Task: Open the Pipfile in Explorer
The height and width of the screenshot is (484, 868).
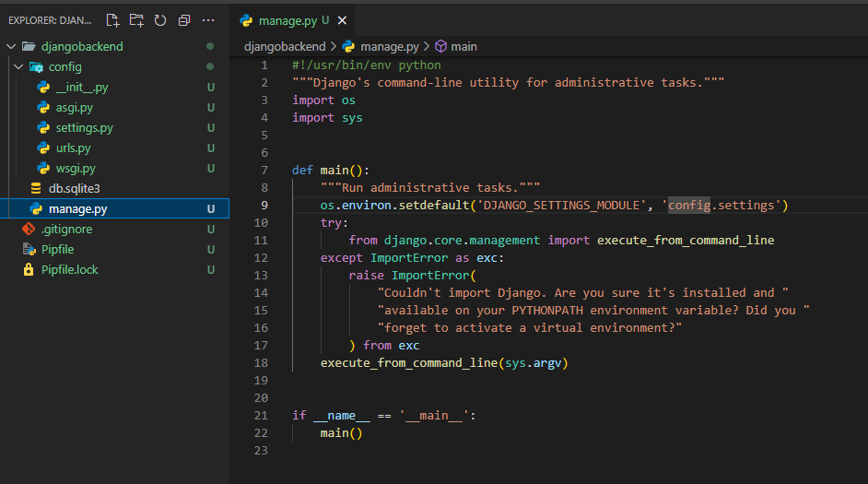Action: click(57, 250)
